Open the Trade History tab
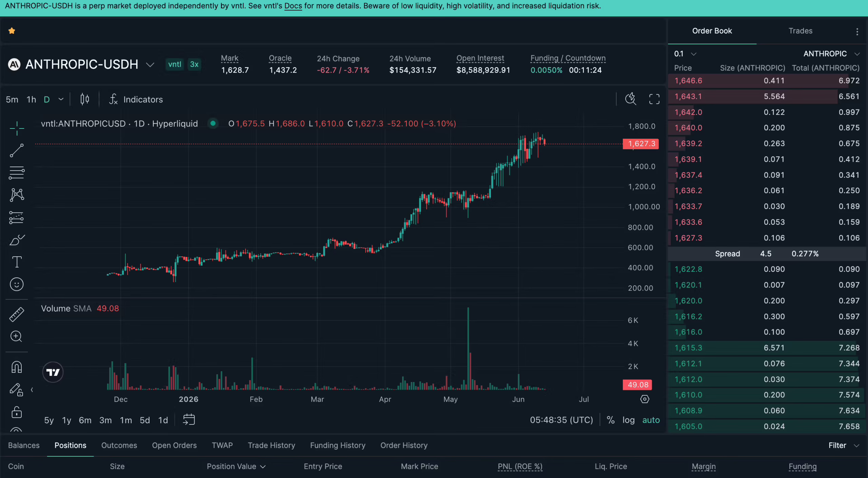Viewport: 868px width, 478px height. (271, 445)
